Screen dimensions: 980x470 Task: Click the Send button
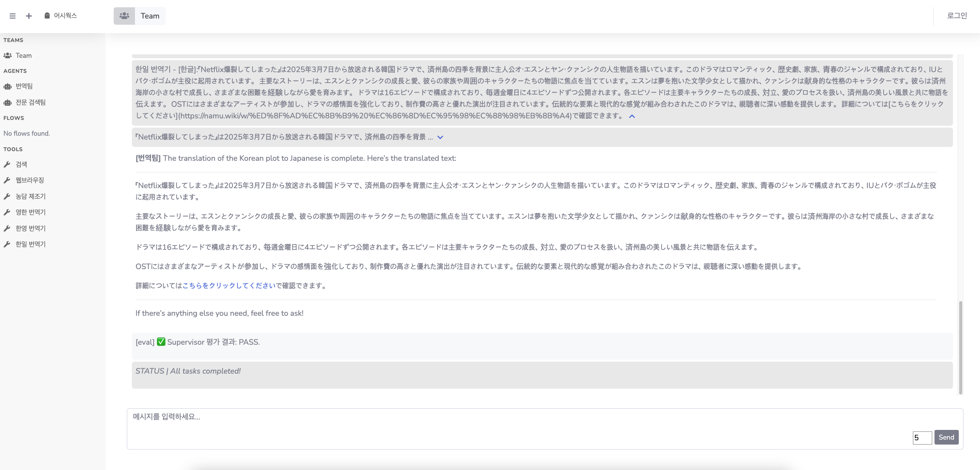click(x=946, y=437)
